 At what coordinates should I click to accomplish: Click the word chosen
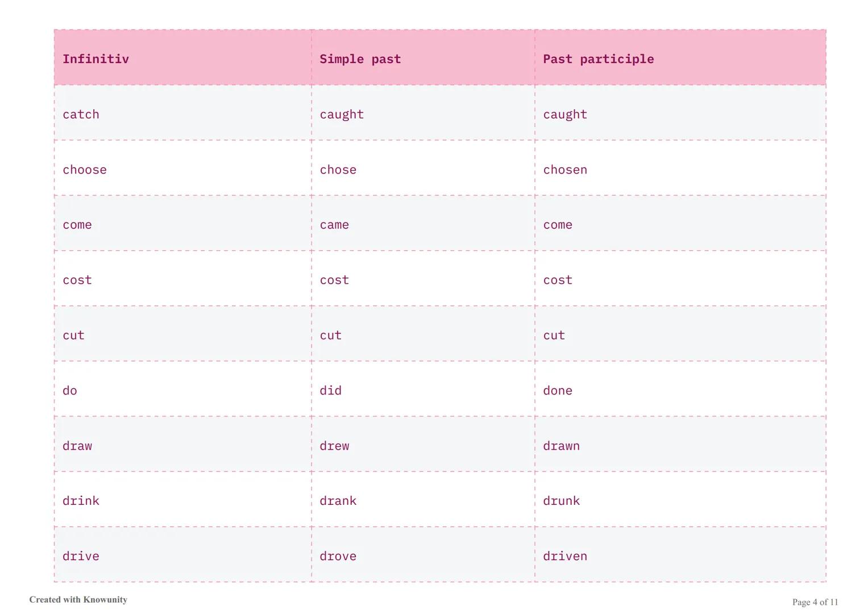[564, 169]
